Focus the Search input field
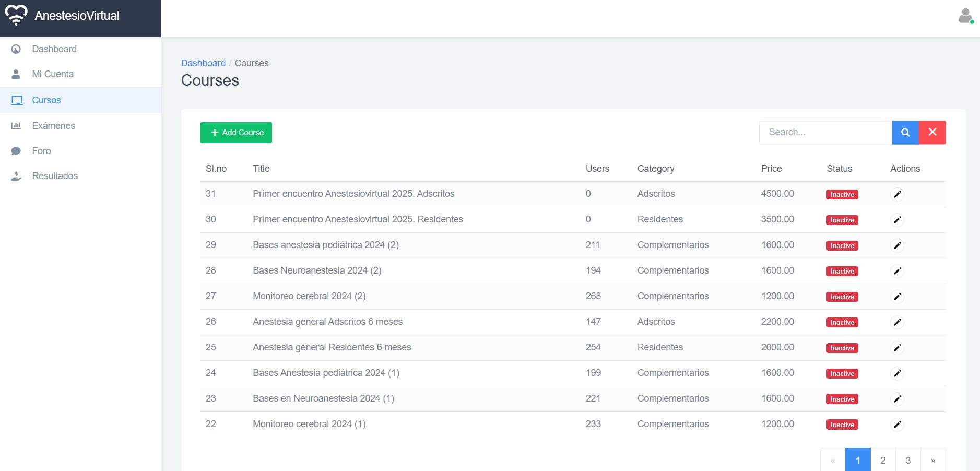This screenshot has width=980, height=471. pyautogui.click(x=825, y=133)
